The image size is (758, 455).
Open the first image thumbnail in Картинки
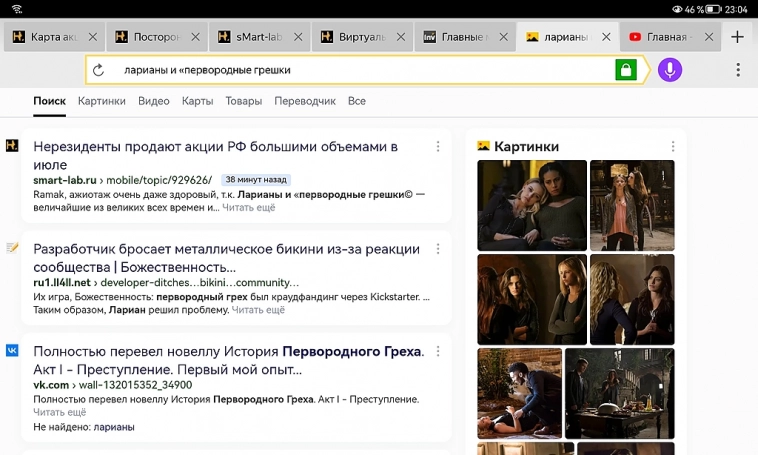pos(531,205)
